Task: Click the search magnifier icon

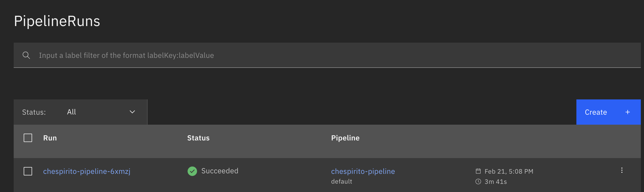Action: (x=26, y=55)
